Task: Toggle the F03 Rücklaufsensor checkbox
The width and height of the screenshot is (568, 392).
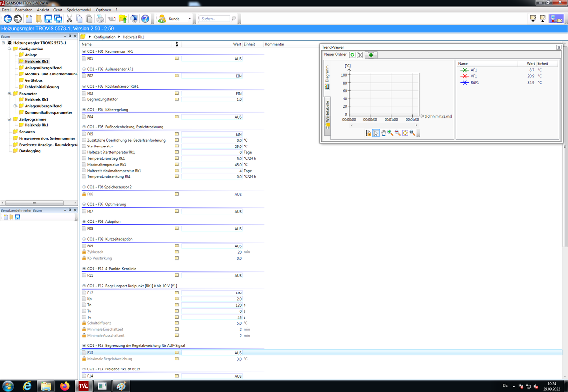Action: 84,94
